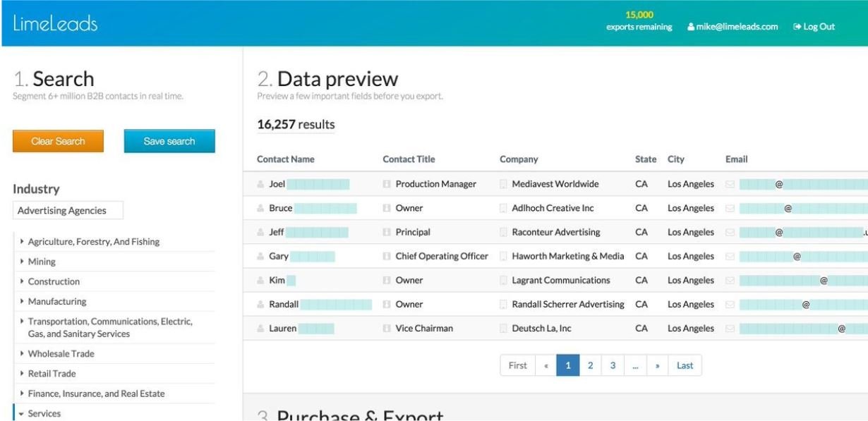868x421 pixels.
Task: Click the Email column header
Action: 737,159
